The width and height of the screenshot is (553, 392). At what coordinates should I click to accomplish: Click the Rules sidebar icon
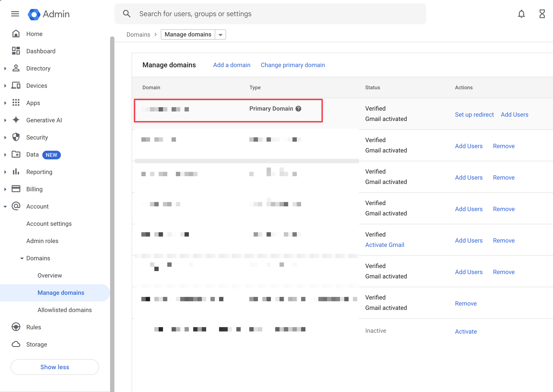[x=16, y=327]
